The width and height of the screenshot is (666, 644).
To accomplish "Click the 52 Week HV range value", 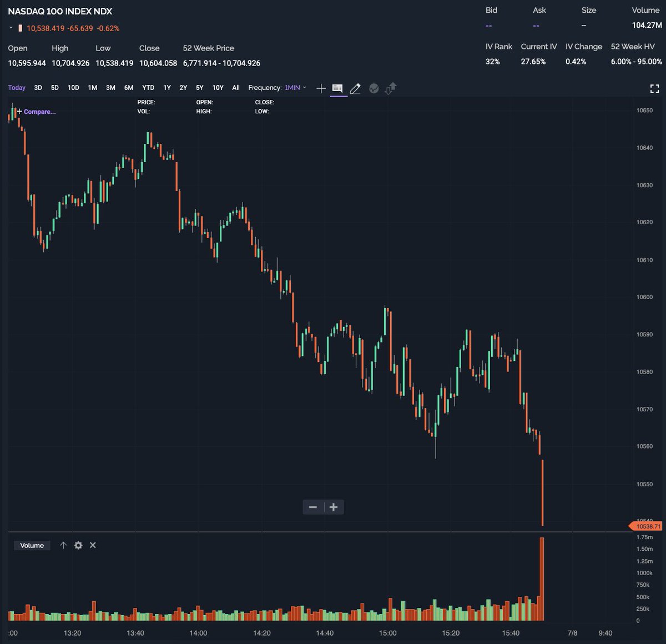I will (637, 62).
